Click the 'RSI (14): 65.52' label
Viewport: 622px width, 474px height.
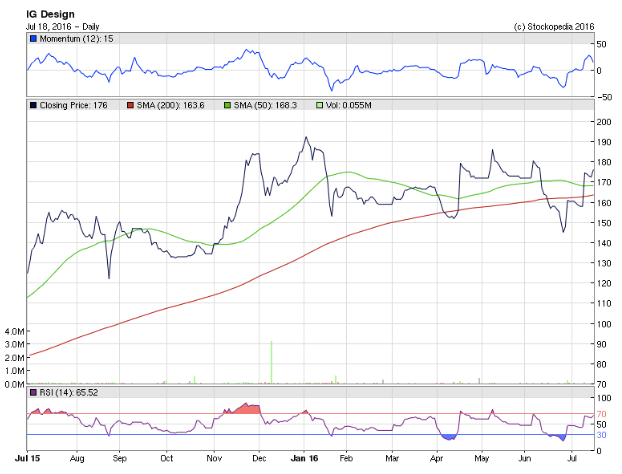pyautogui.click(x=69, y=393)
